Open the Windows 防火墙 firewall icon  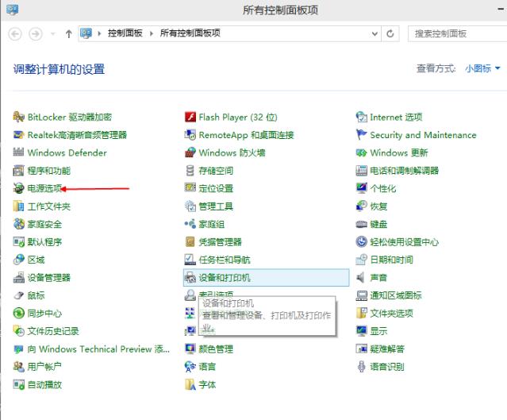click(190, 152)
